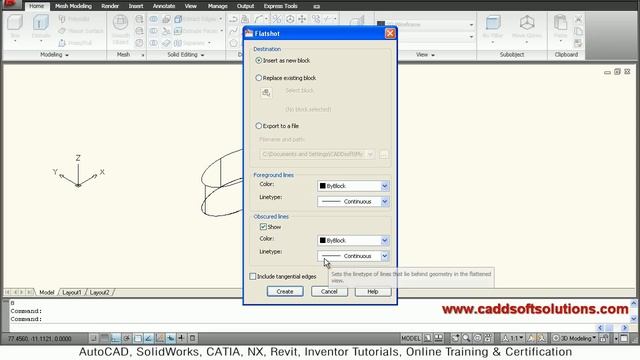Viewport: 640px width, 360px height.
Task: Toggle Ortho Mode status bar button
Action: [x=116, y=338]
